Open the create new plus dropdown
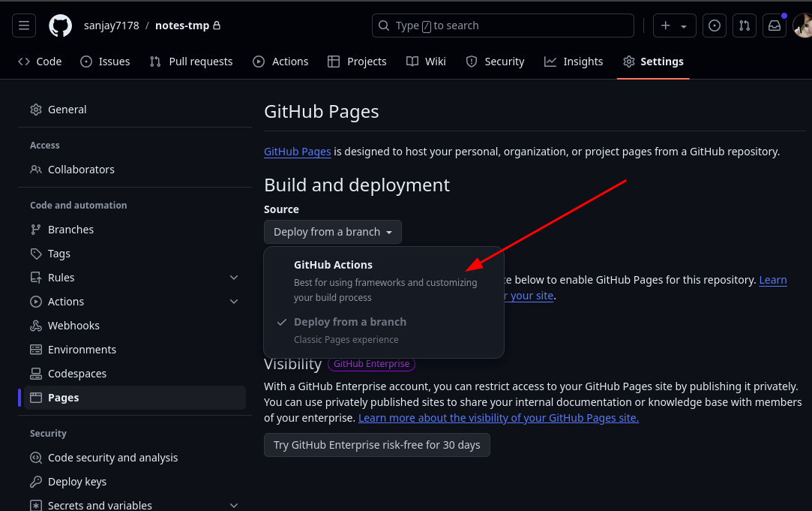The image size is (812, 511). (x=674, y=26)
